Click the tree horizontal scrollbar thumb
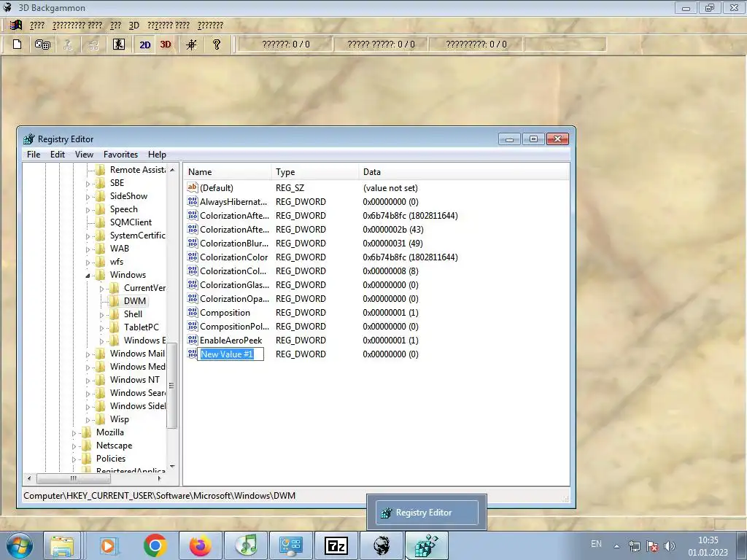Screen dimensions: 747x560 [x=73, y=478]
